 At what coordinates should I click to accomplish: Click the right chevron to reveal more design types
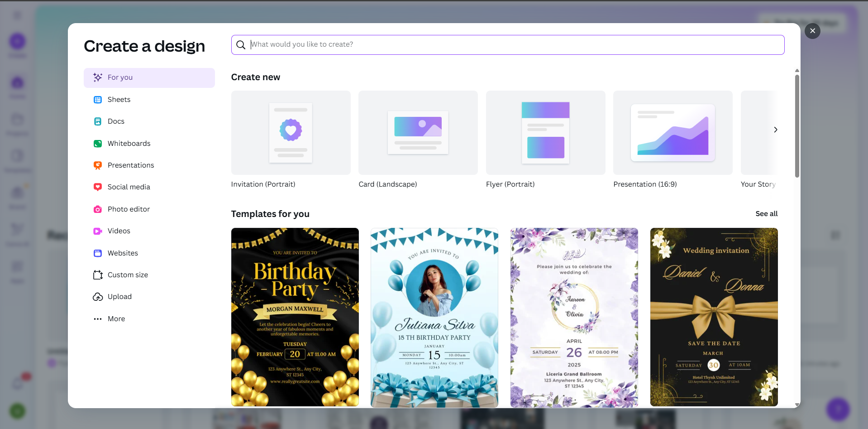click(x=775, y=130)
